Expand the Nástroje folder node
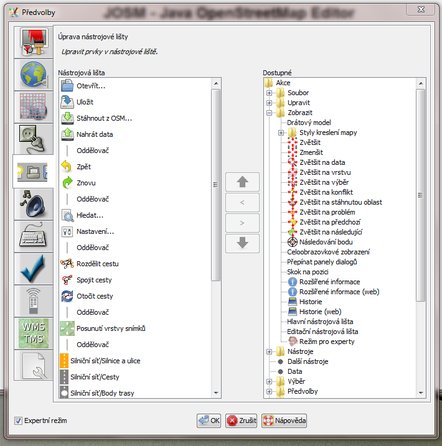The height and width of the screenshot is (446, 442). [x=269, y=351]
